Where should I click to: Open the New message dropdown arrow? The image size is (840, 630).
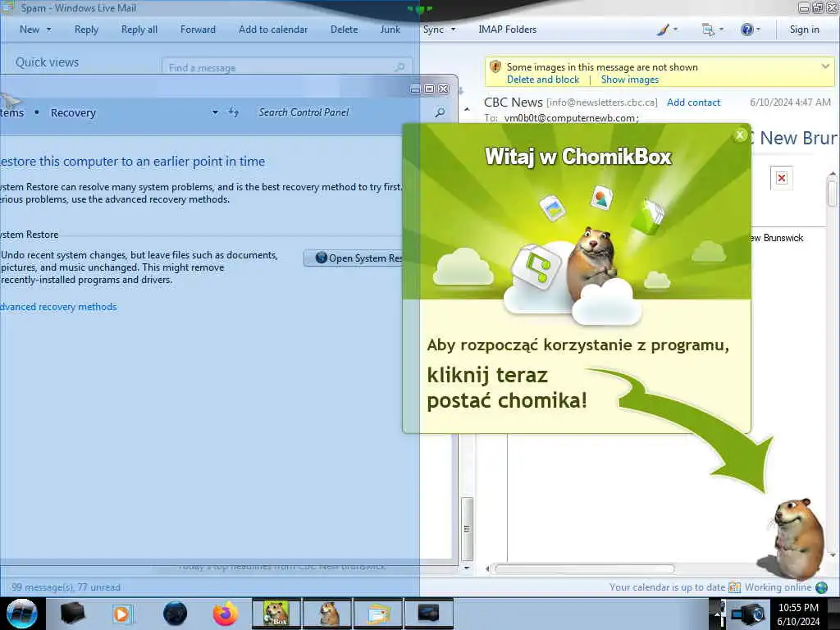pyautogui.click(x=48, y=30)
